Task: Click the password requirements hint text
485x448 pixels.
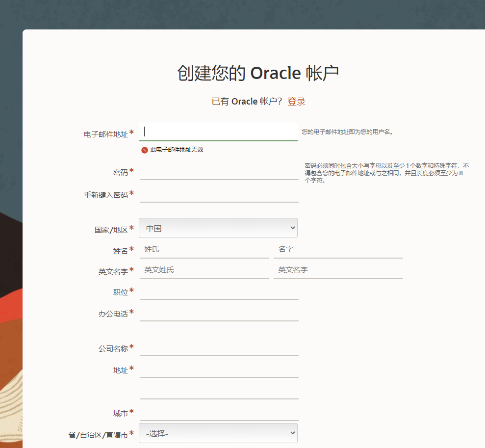Action: pyautogui.click(x=386, y=173)
